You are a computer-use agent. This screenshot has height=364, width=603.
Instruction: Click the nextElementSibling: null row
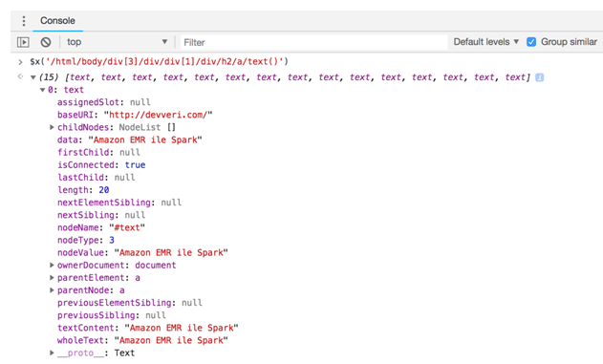pyautogui.click(x=119, y=203)
